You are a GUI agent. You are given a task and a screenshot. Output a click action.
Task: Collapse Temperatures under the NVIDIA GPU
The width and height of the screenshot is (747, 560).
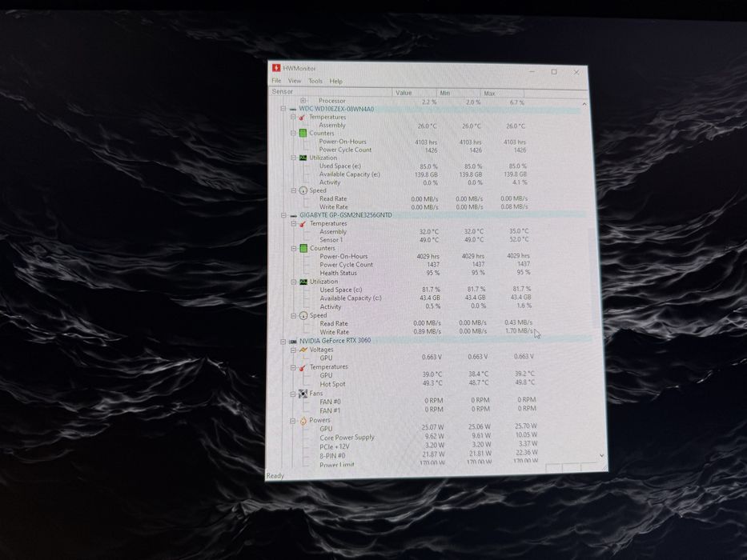point(293,368)
